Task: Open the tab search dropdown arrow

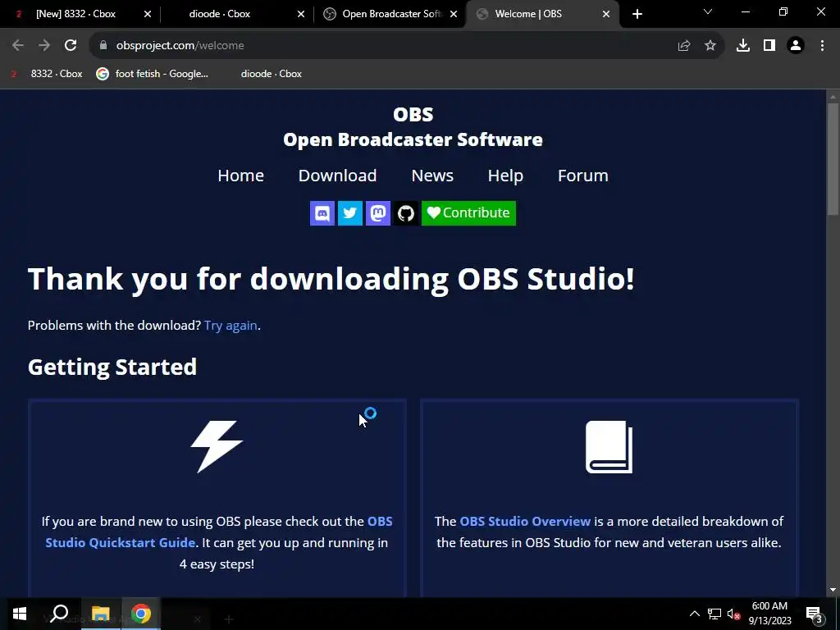Action: (x=708, y=11)
